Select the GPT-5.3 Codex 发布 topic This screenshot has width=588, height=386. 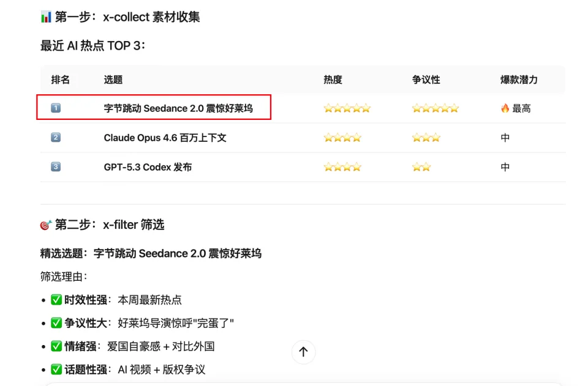tap(148, 167)
